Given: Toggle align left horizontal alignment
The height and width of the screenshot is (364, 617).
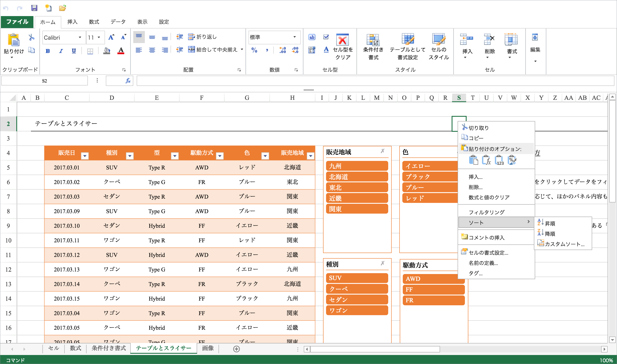Looking at the screenshot, I should pyautogui.click(x=139, y=50).
